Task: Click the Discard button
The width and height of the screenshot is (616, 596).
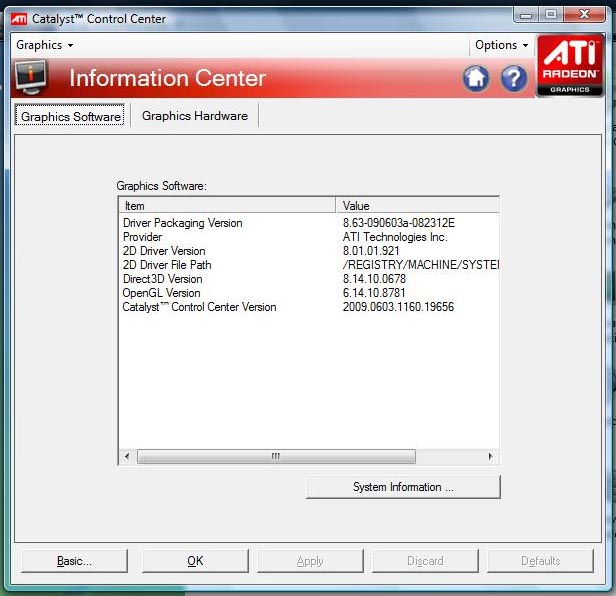Action: pos(425,561)
